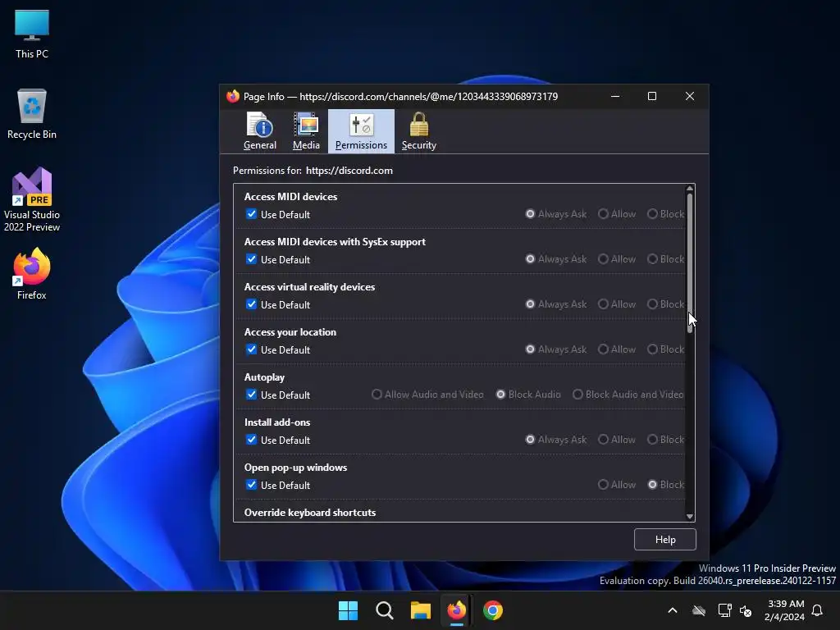
Task: Show hidden system tray icons
Action: (673, 610)
